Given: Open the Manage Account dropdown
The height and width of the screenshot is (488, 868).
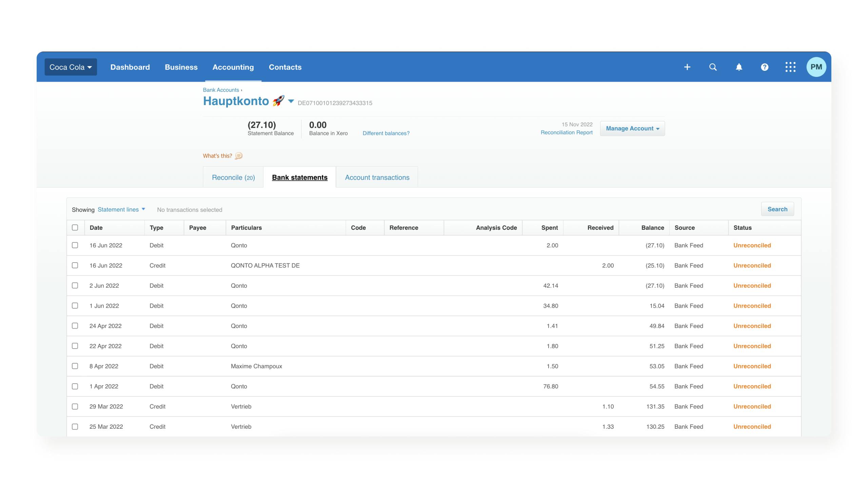Looking at the screenshot, I should [632, 128].
